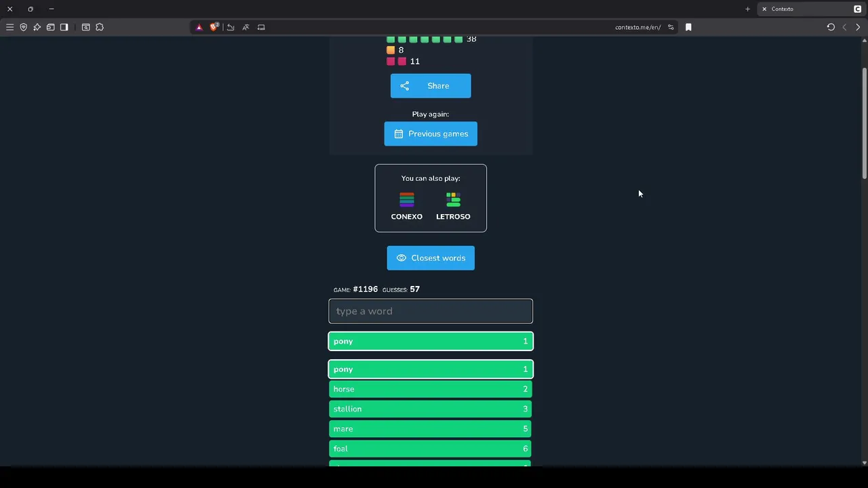Minimize the browser window
Screen dimensions: 868x488
[x=52, y=9]
